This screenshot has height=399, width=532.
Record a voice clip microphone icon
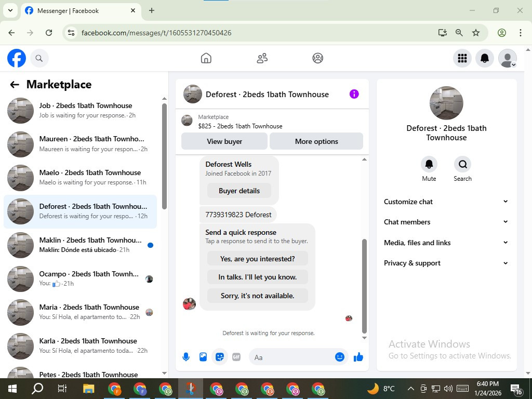pyautogui.click(x=186, y=357)
